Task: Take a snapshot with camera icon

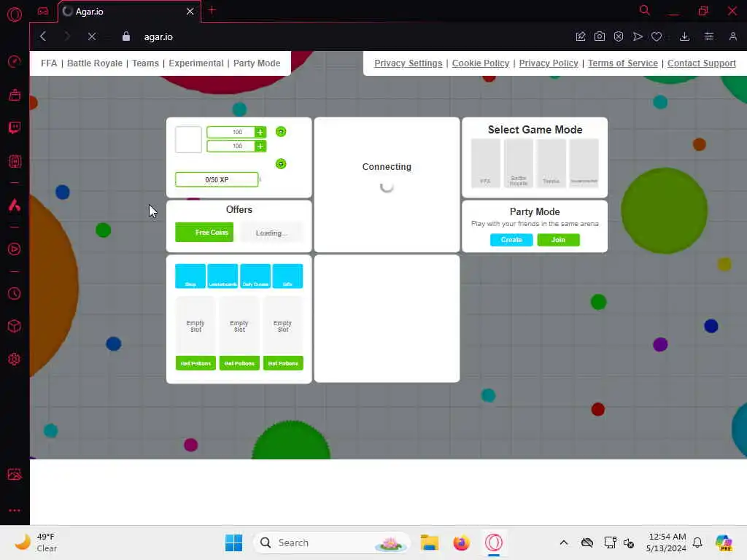Action: point(600,36)
